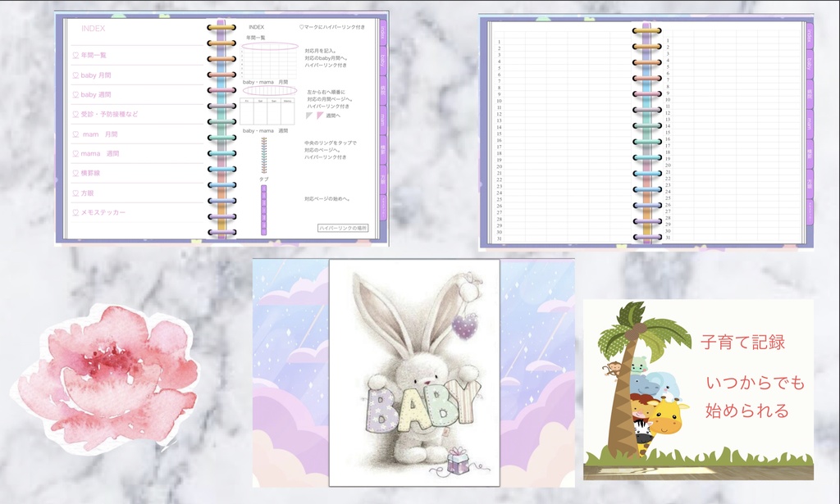Open the bunny BABY cover image

(414, 373)
